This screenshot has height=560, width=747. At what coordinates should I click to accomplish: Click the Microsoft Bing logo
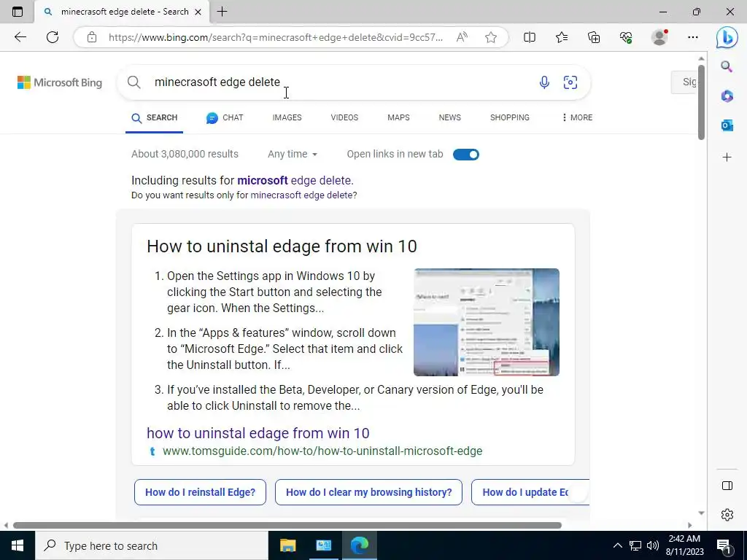pyautogui.click(x=60, y=82)
